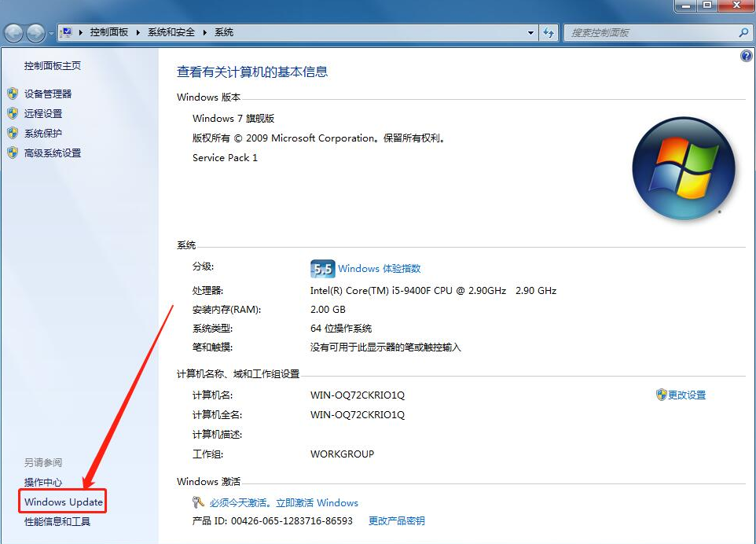Viewport: 756px width, 544px height.
Task: Expand the arrow after 控制面板 in the breadcrumb
Action: click(x=138, y=33)
